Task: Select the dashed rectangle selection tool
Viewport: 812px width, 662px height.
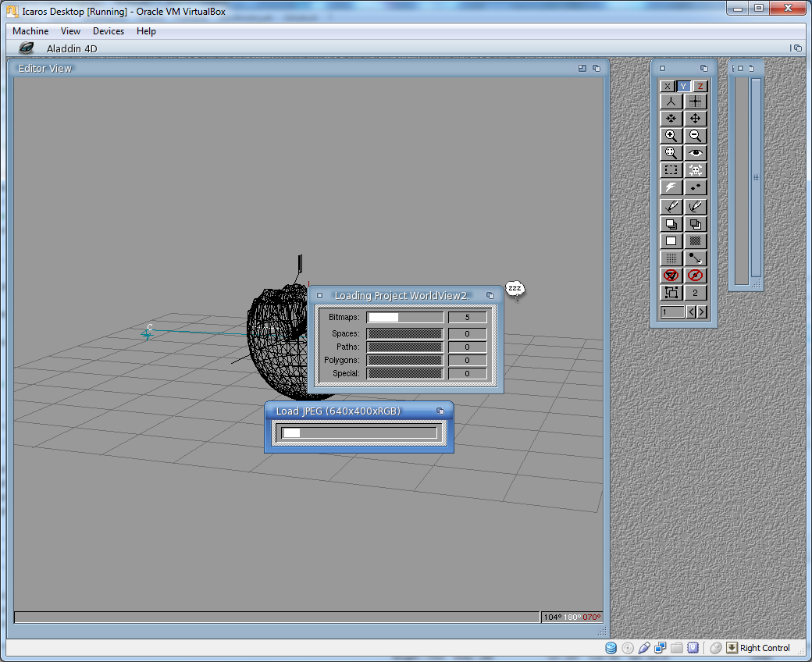Action: [x=671, y=170]
